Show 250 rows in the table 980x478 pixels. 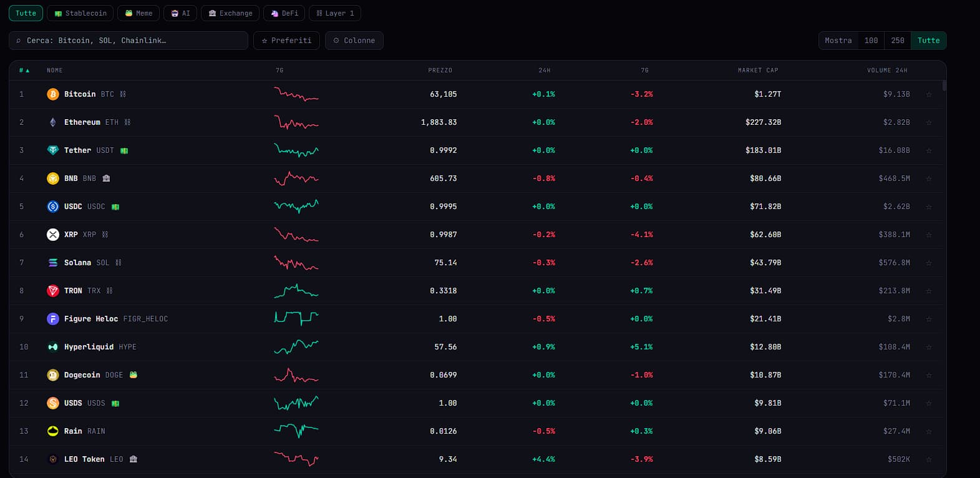click(x=898, y=41)
